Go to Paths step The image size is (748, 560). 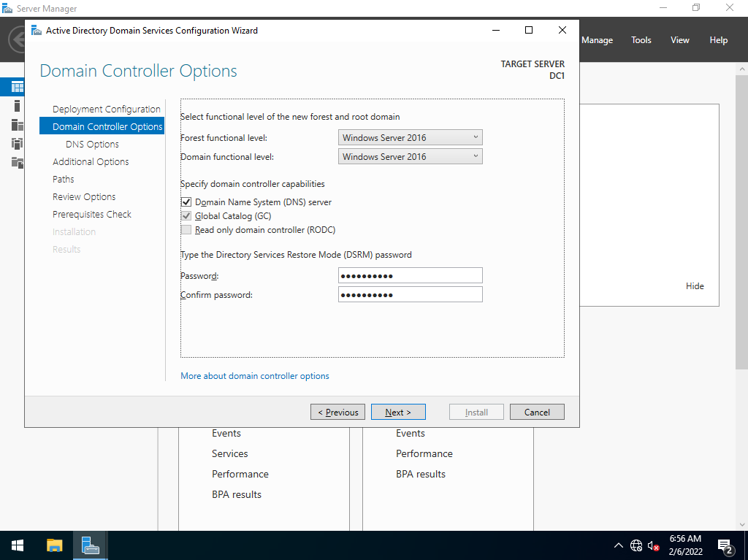(64, 180)
